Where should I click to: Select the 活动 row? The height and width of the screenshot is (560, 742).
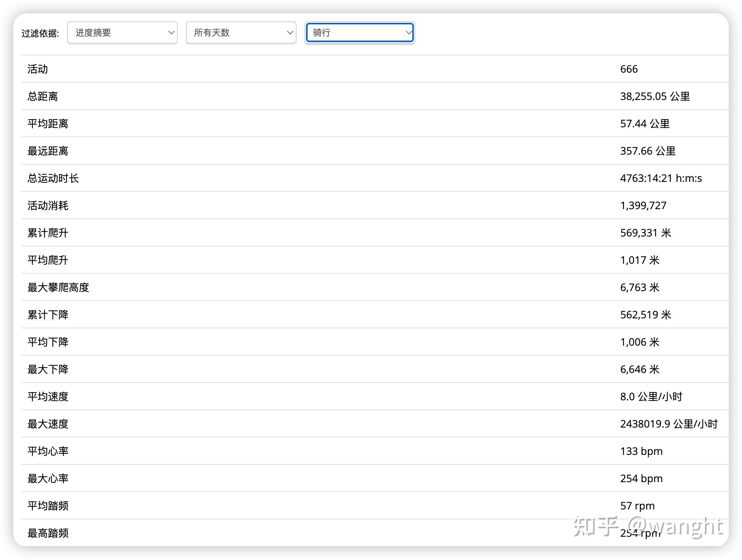[x=38, y=69]
